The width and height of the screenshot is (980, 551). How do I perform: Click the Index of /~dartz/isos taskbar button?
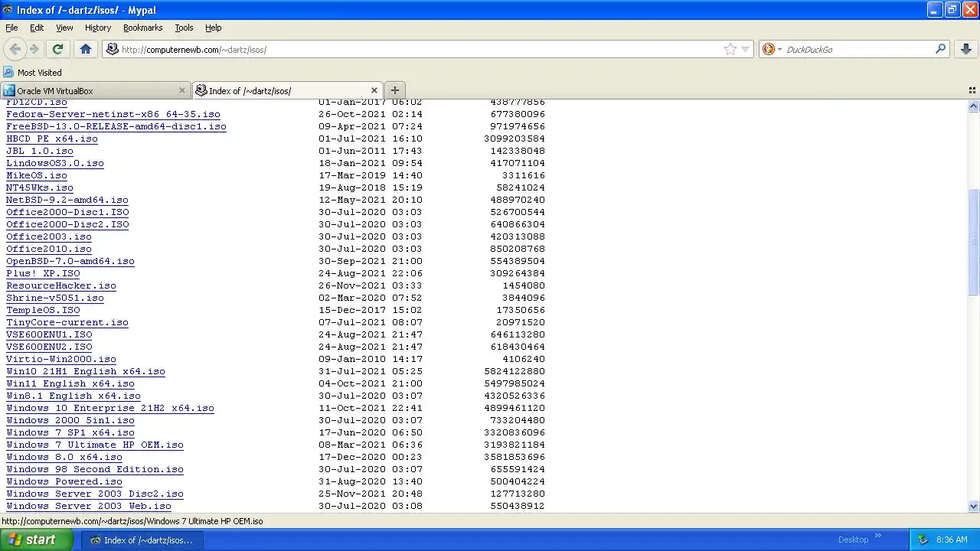pos(142,540)
